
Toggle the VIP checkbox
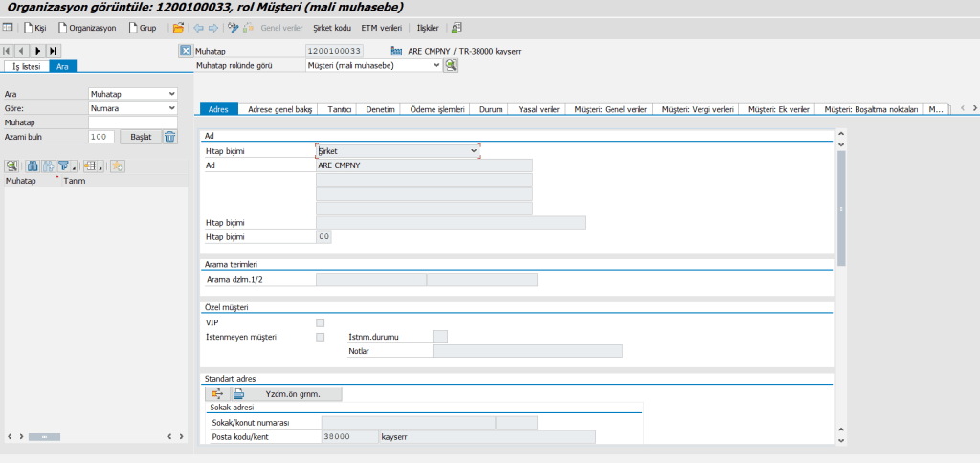(x=321, y=322)
